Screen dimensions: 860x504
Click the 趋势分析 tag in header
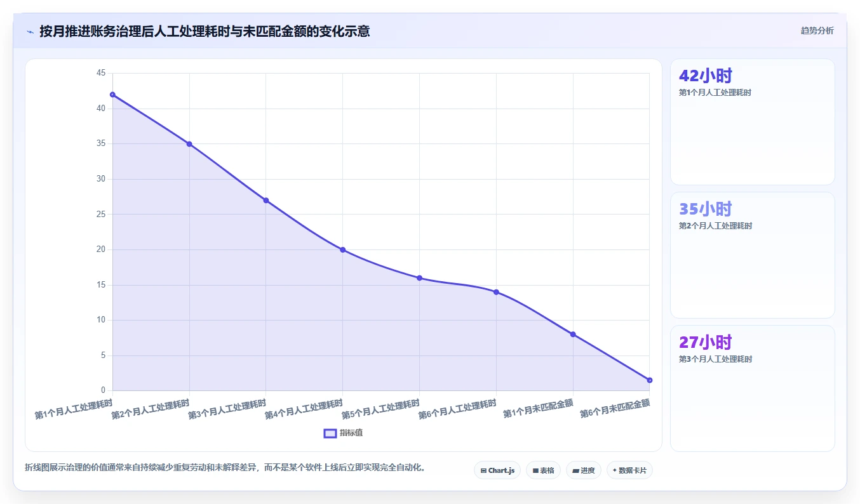click(x=817, y=30)
